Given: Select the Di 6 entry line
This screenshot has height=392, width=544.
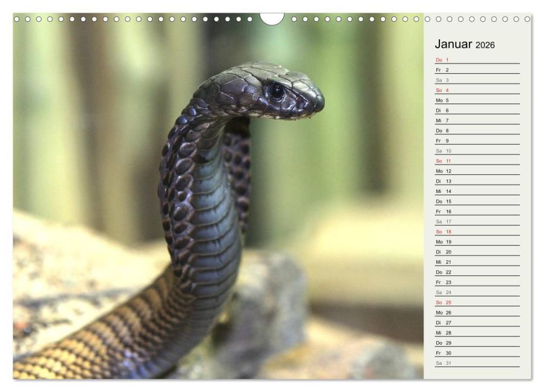Looking at the screenshot, I should point(441,111).
